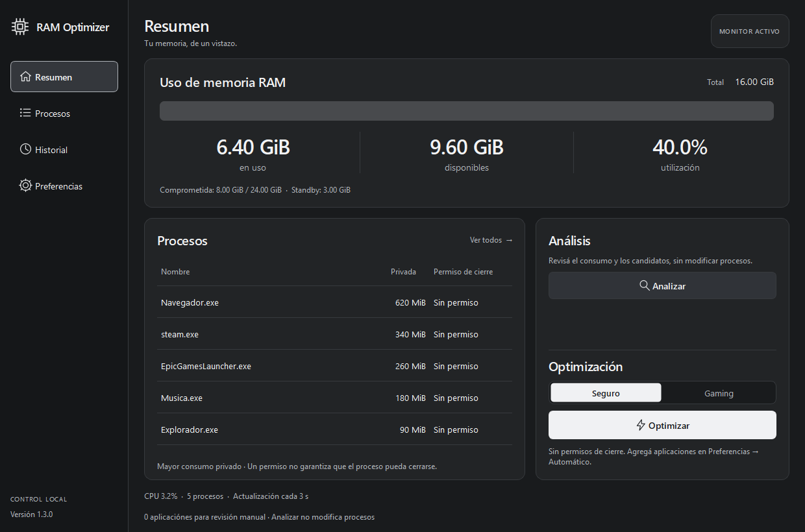Select the EpicGamesLauncher.exe process row
This screenshot has width=805, height=532.
point(334,366)
